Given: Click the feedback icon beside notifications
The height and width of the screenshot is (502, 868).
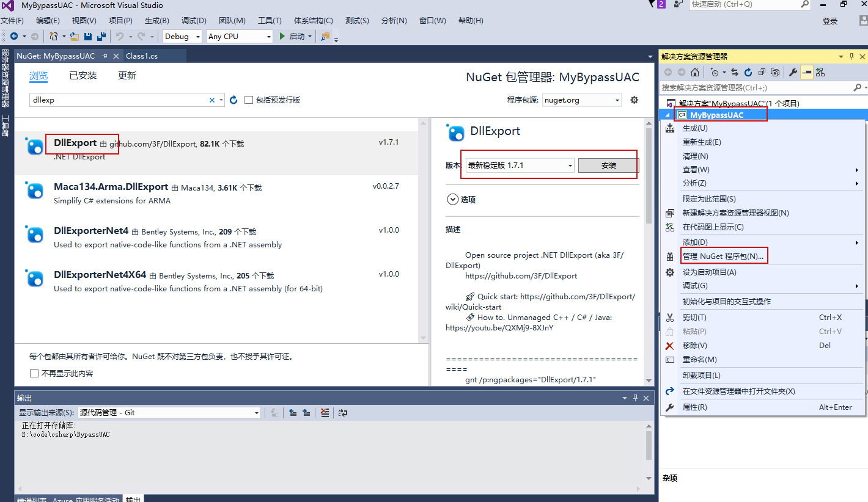Looking at the screenshot, I should click(x=679, y=4).
